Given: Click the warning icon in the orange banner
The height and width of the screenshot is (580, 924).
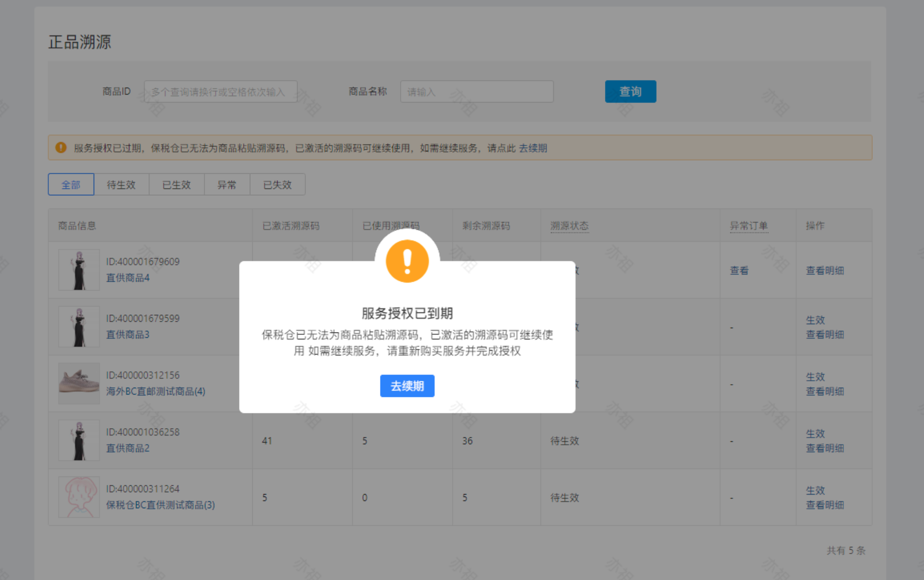Looking at the screenshot, I should [x=61, y=147].
